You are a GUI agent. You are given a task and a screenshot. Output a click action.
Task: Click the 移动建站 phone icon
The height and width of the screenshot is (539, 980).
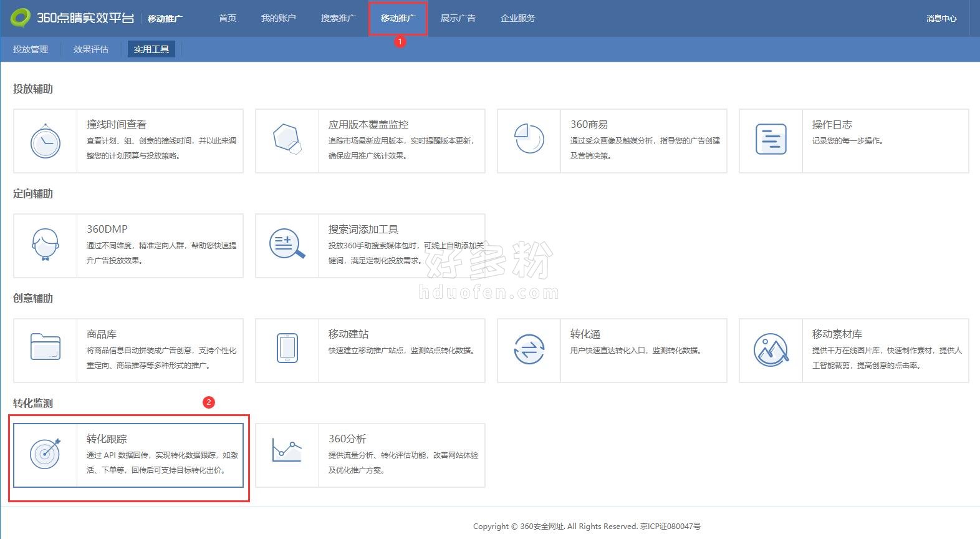tap(287, 348)
